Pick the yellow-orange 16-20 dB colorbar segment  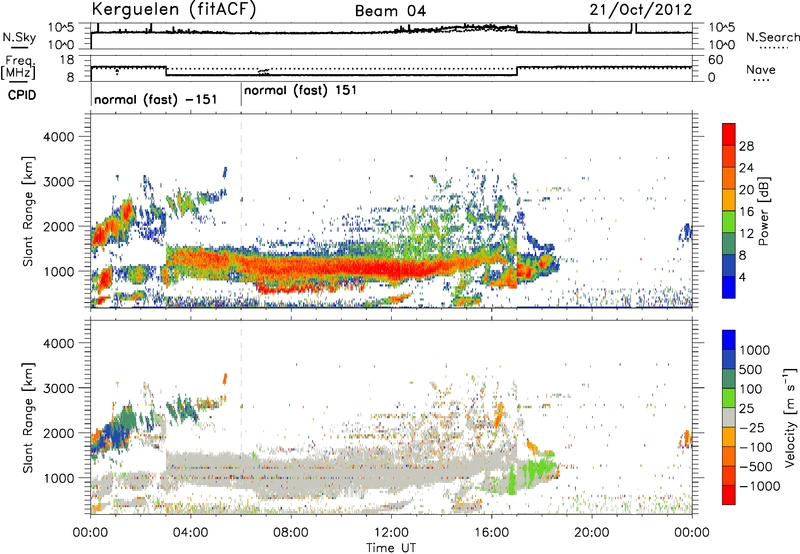coord(729,200)
